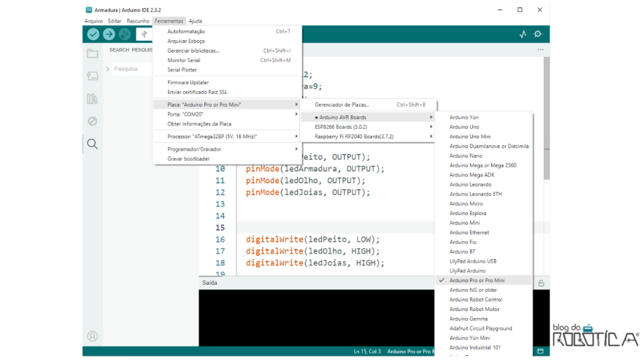The image size is (644, 362).
Task: Start debugging with the Debug toolbar icon
Action: point(123,34)
